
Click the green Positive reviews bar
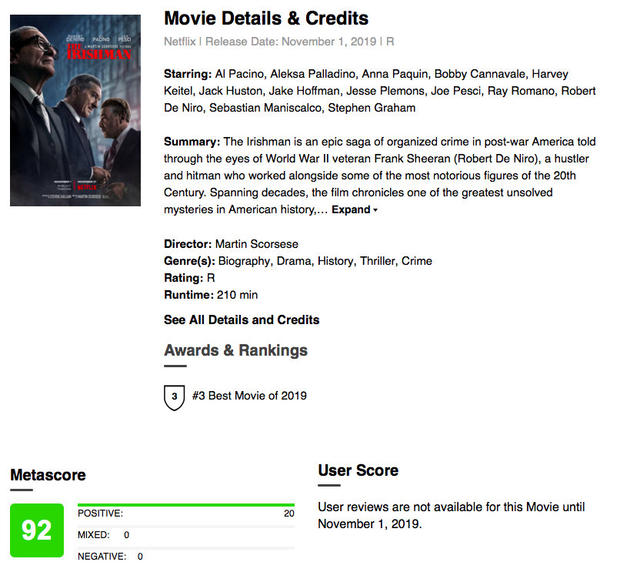tap(186, 506)
